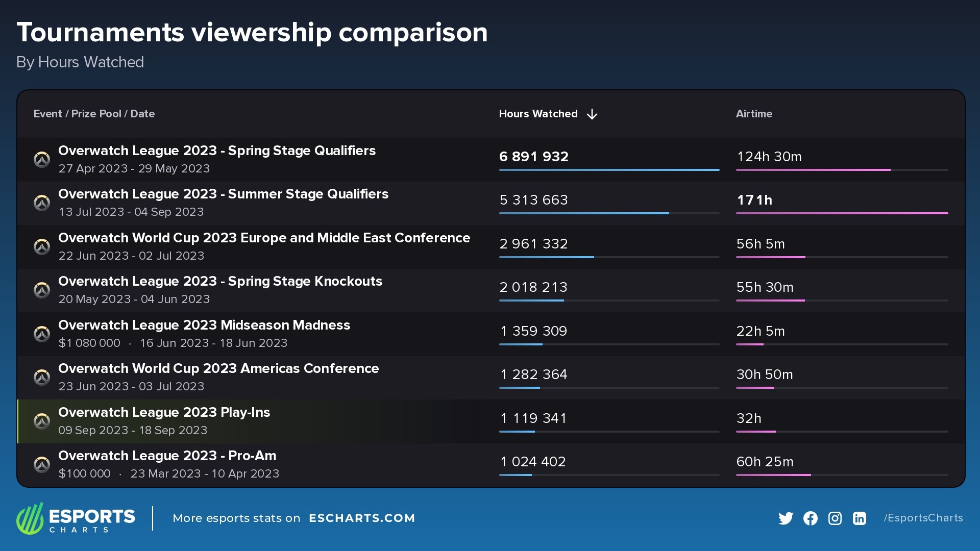Click the 171h airtime value

click(x=754, y=200)
